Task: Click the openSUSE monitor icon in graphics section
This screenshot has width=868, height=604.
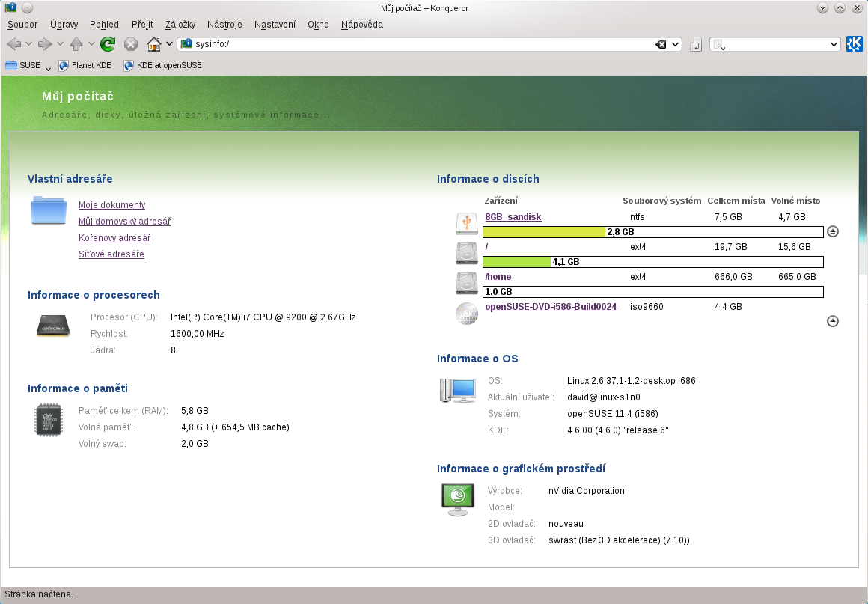Action: tap(458, 499)
